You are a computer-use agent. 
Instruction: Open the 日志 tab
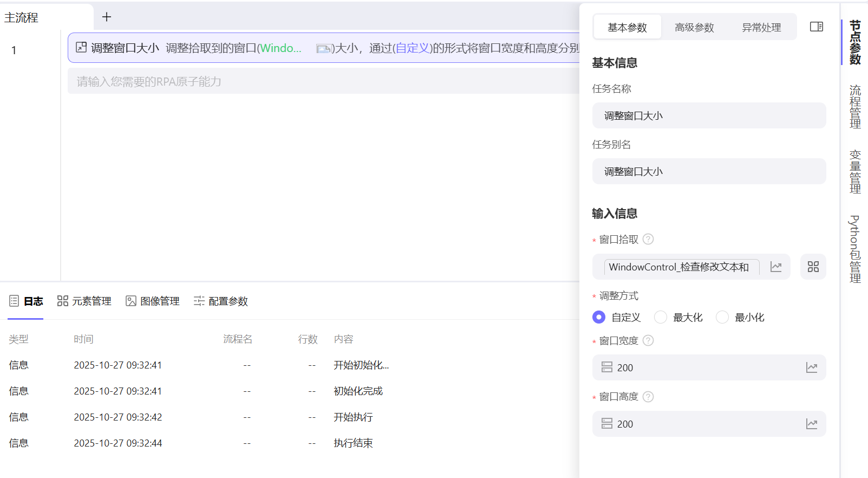26,301
